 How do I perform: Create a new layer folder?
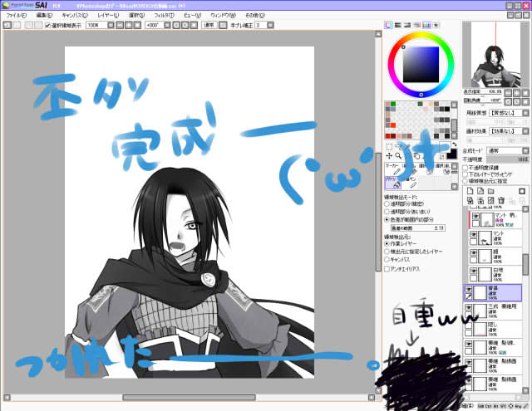(x=491, y=192)
